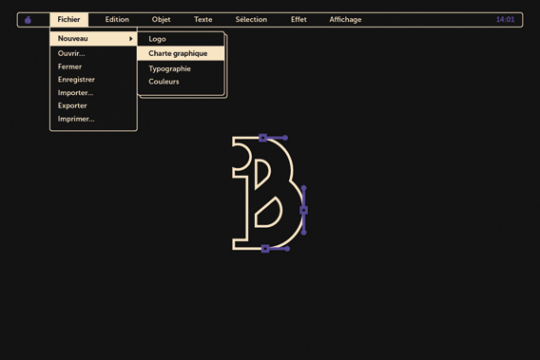Screen dimensions: 540x360
Task: Open the Edition menu
Action: pyautogui.click(x=117, y=20)
